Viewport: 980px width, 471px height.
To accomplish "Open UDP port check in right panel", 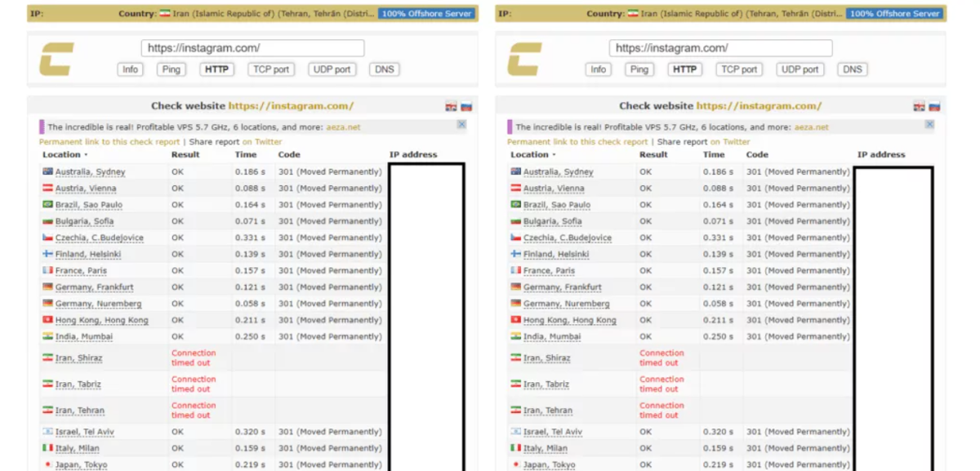I will [800, 69].
